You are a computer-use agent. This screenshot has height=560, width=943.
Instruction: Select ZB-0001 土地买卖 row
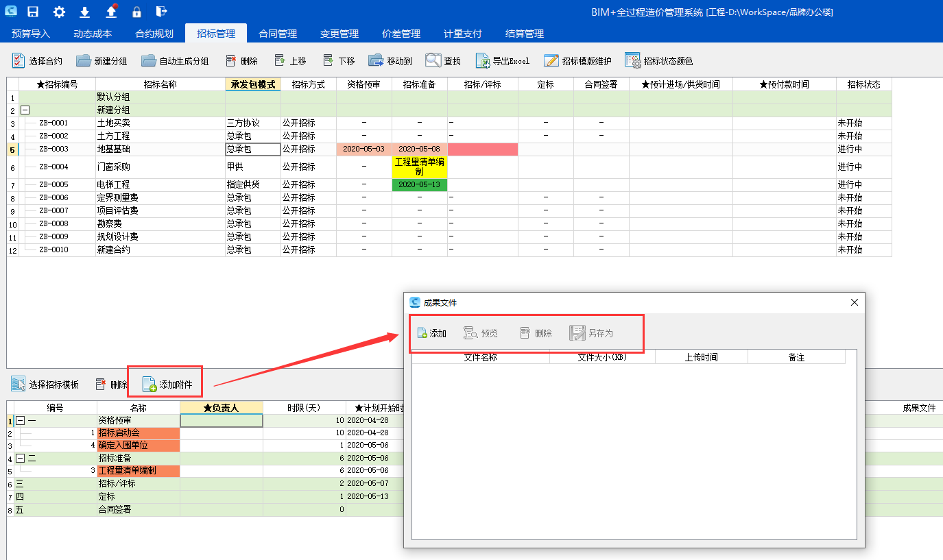[449, 123]
